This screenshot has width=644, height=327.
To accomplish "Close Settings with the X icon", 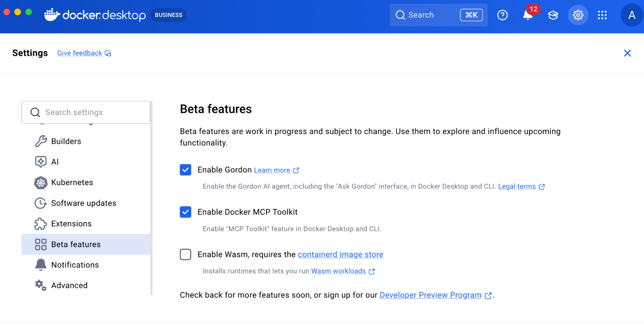I will point(627,53).
